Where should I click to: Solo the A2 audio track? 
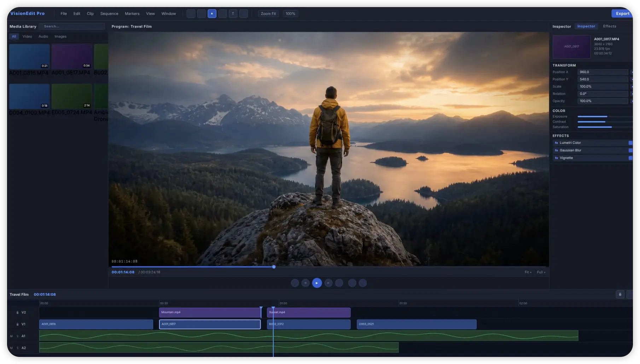[17, 348]
